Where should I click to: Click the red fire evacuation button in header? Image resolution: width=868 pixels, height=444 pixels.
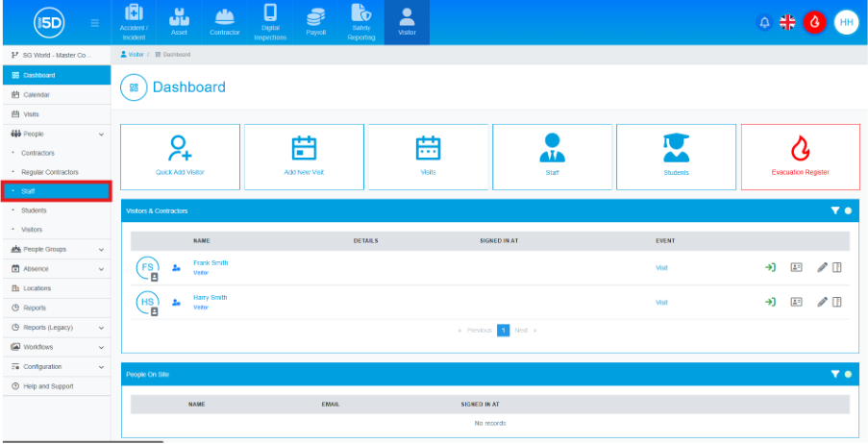tap(814, 23)
